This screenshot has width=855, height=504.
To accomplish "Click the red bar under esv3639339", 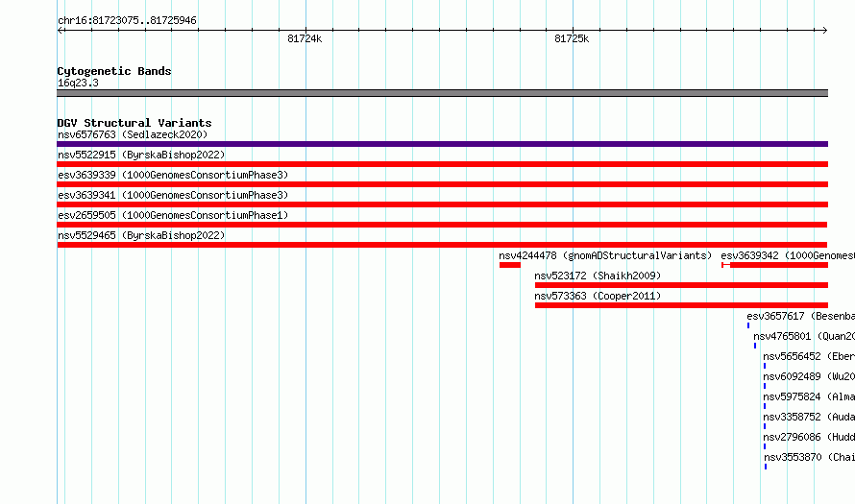I will point(442,184).
